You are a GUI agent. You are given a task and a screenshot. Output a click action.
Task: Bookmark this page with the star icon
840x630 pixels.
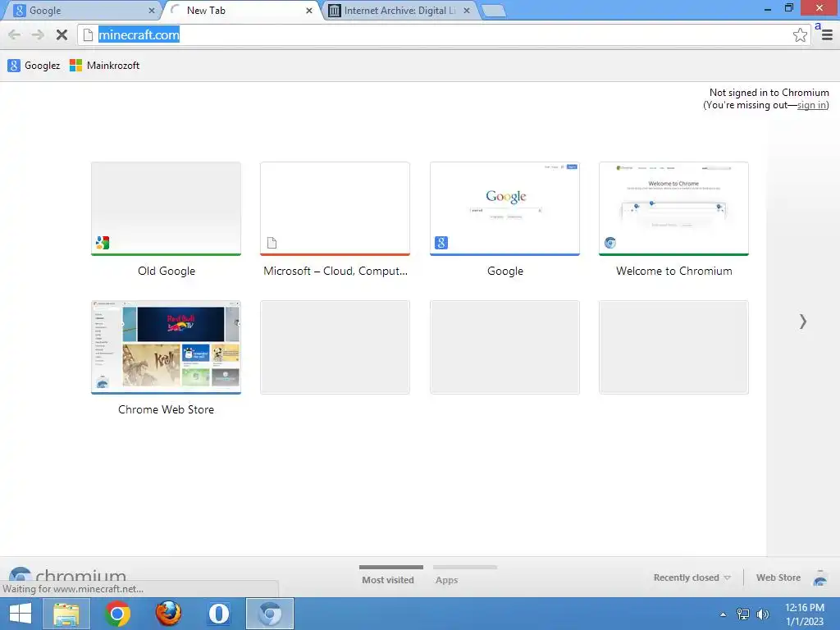[x=800, y=35]
